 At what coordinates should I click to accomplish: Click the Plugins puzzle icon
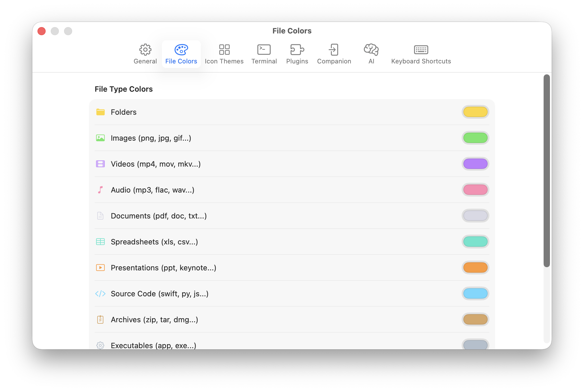(297, 50)
